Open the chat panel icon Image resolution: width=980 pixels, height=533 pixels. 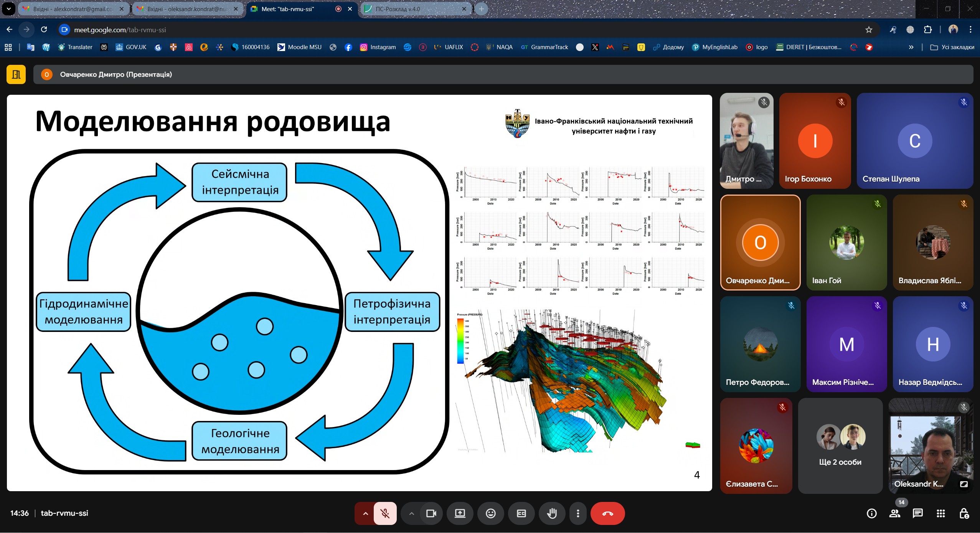917,513
